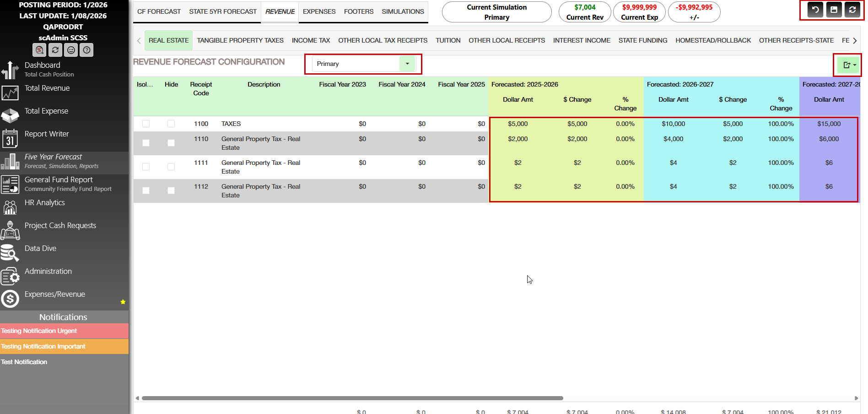Open Report Writer calendar icon
868x414 pixels.
pyautogui.click(x=10, y=138)
